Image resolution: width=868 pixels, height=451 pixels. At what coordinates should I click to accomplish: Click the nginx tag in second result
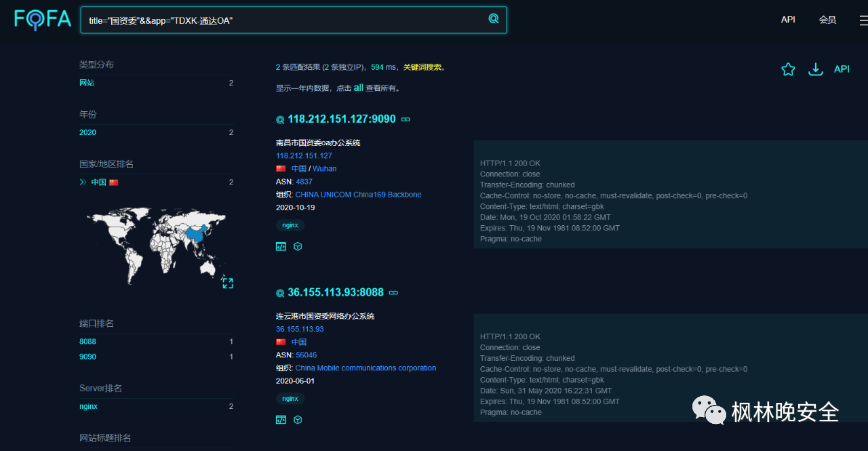[x=290, y=399]
